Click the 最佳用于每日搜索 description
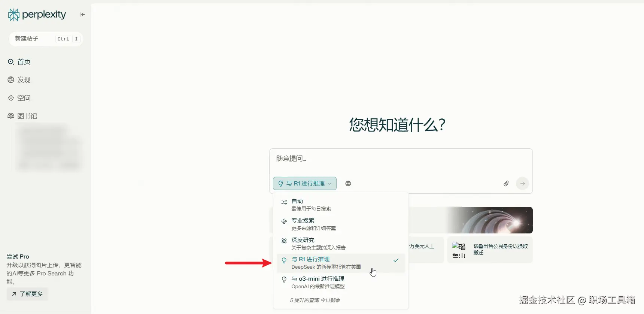The width and height of the screenshot is (644, 314). [x=311, y=209]
